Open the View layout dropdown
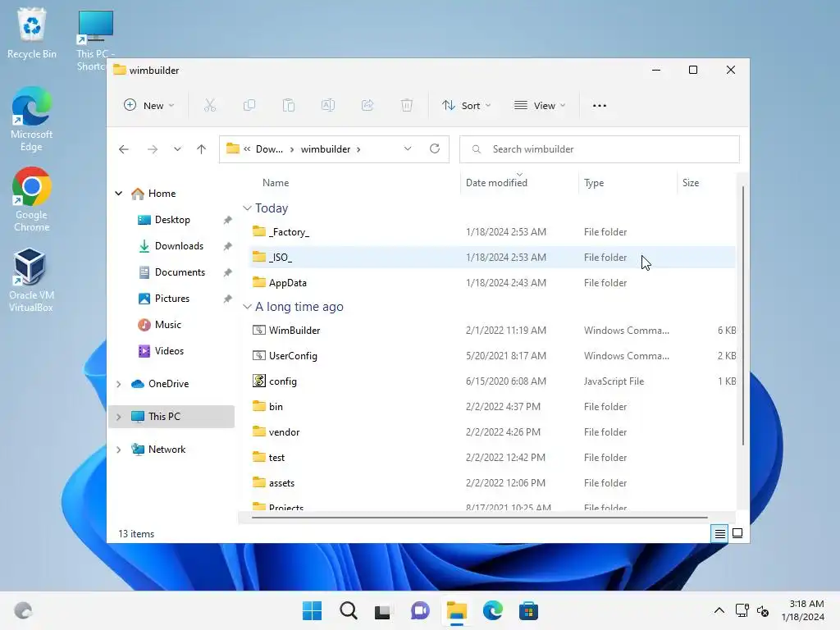840x630 pixels. pyautogui.click(x=540, y=106)
